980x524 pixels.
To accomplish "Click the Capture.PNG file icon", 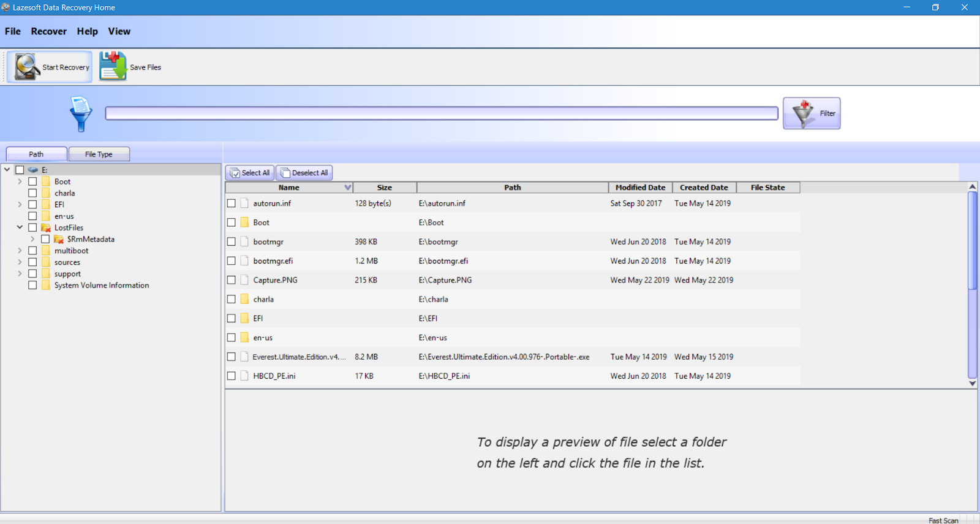I will coord(244,280).
